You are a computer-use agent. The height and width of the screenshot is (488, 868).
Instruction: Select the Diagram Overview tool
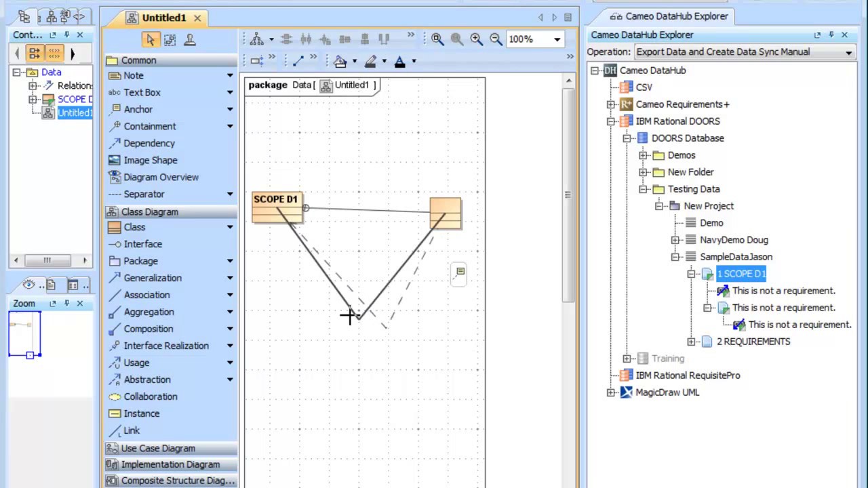161,177
